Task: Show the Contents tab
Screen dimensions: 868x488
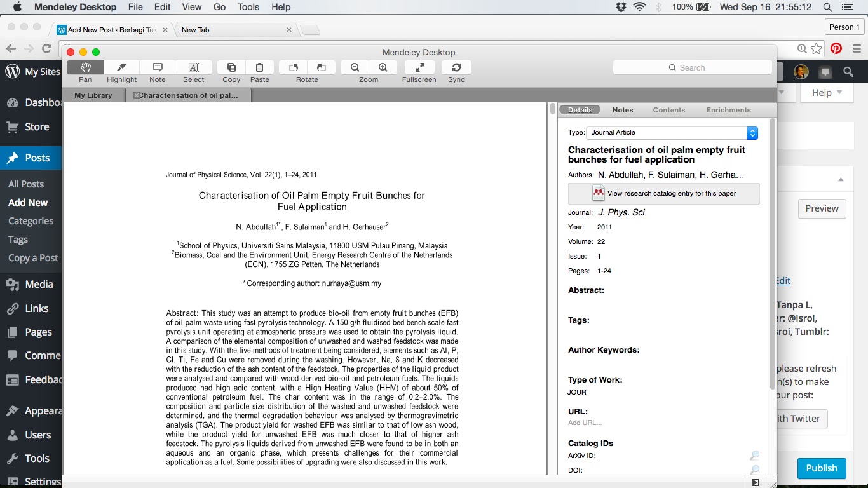Action: coord(669,110)
